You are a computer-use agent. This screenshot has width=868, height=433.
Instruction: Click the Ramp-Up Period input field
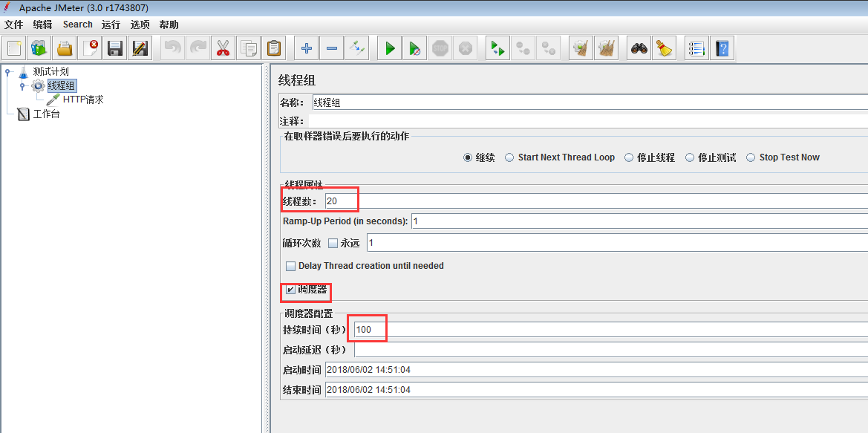coord(639,221)
